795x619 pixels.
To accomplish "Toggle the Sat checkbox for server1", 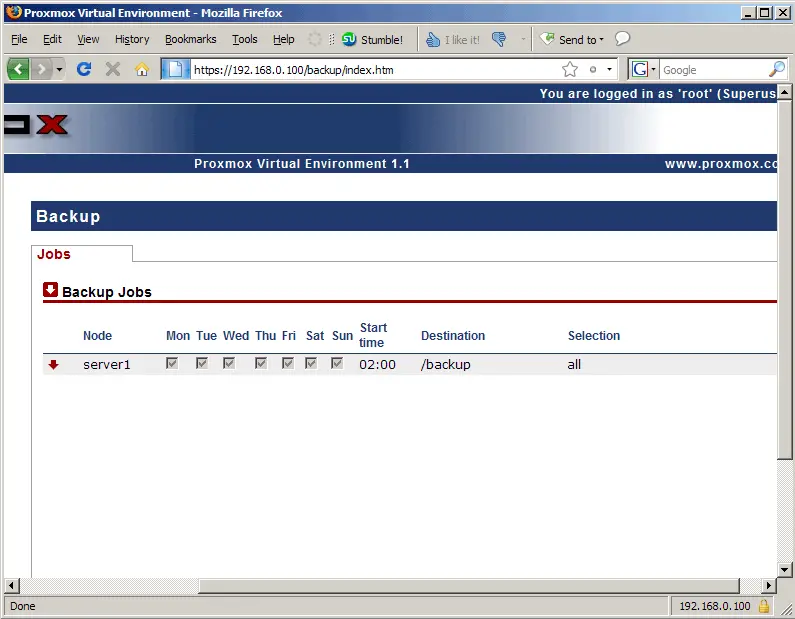I will coord(311,363).
